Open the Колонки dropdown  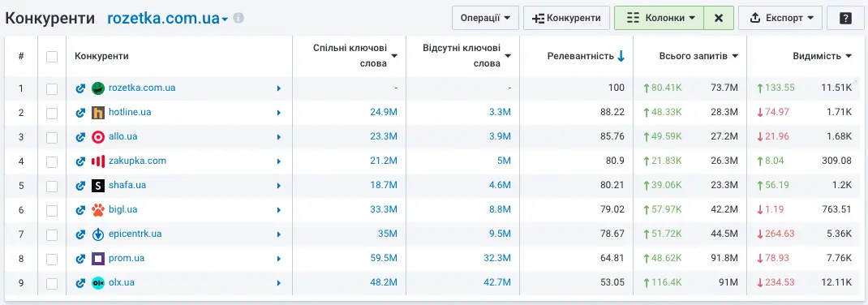click(x=659, y=18)
